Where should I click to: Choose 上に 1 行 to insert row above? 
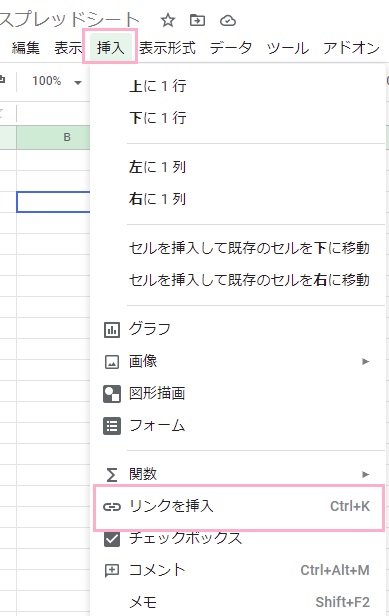pyautogui.click(x=237, y=86)
